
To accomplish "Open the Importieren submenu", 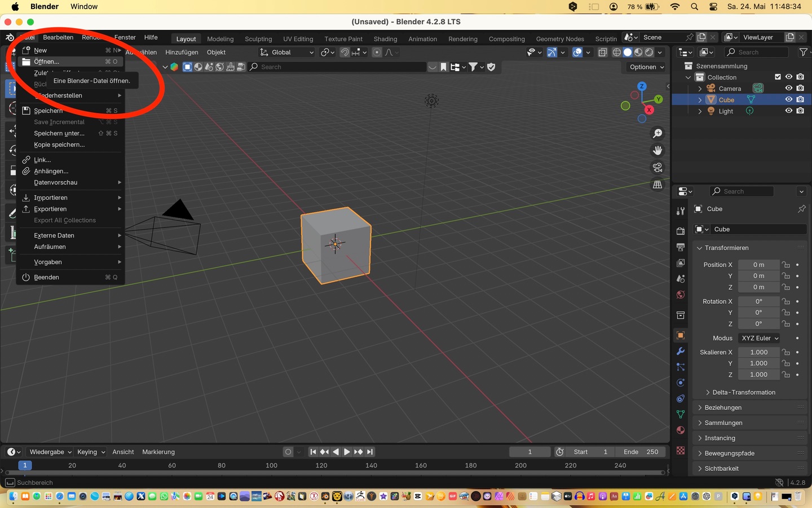I will pos(70,198).
